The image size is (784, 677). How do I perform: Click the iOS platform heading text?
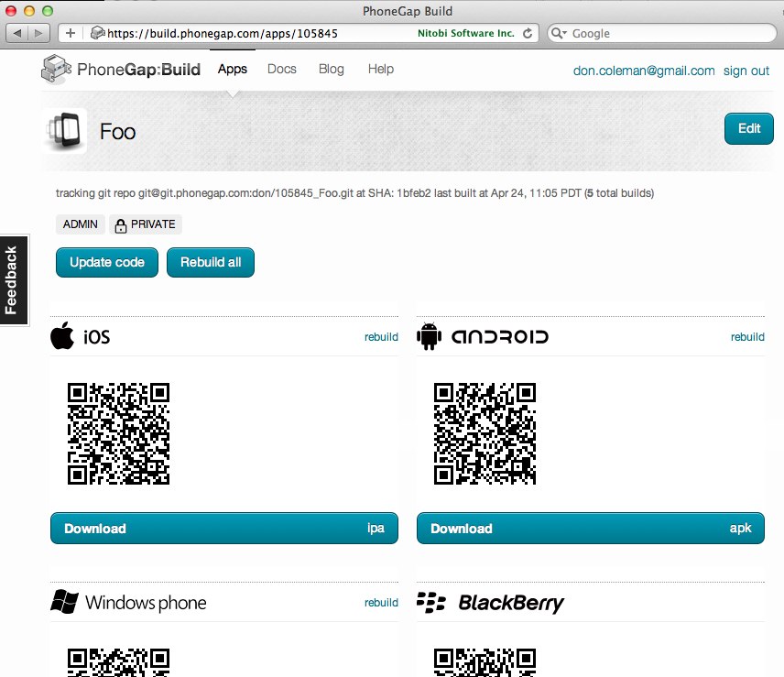click(x=96, y=337)
